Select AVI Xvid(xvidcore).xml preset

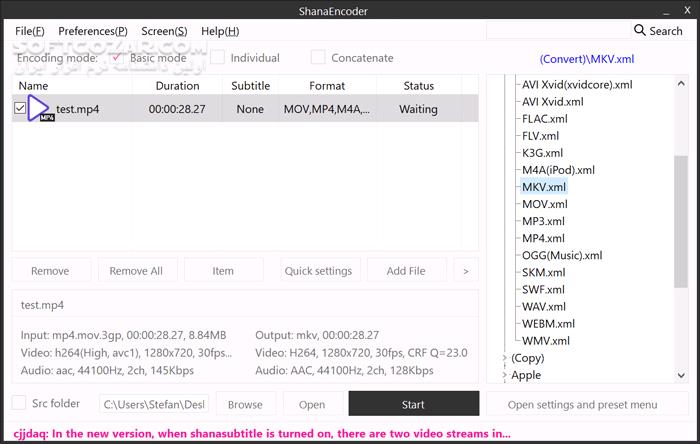pos(577,85)
